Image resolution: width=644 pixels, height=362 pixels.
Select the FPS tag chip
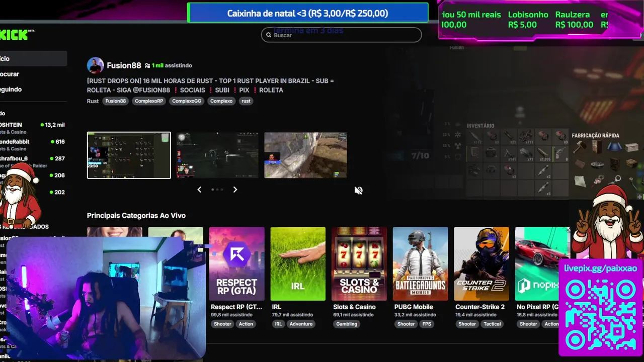click(x=427, y=324)
